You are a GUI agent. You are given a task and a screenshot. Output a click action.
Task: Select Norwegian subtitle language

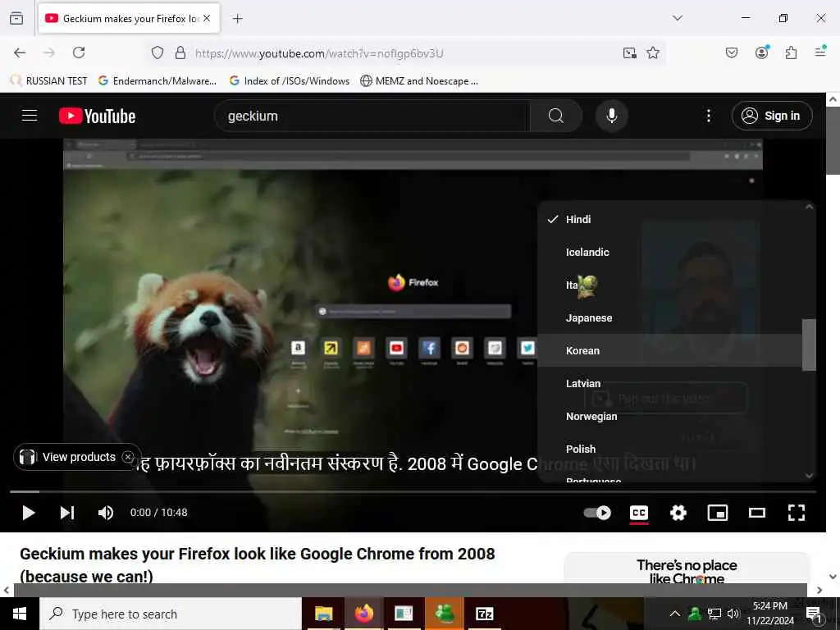[x=669, y=416]
